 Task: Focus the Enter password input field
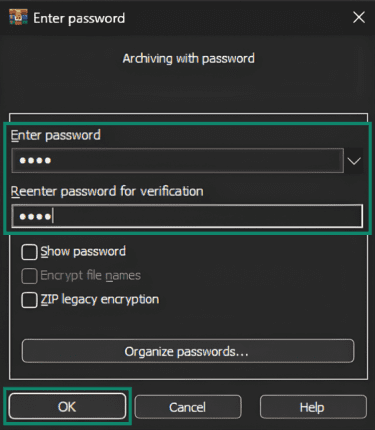(177, 161)
